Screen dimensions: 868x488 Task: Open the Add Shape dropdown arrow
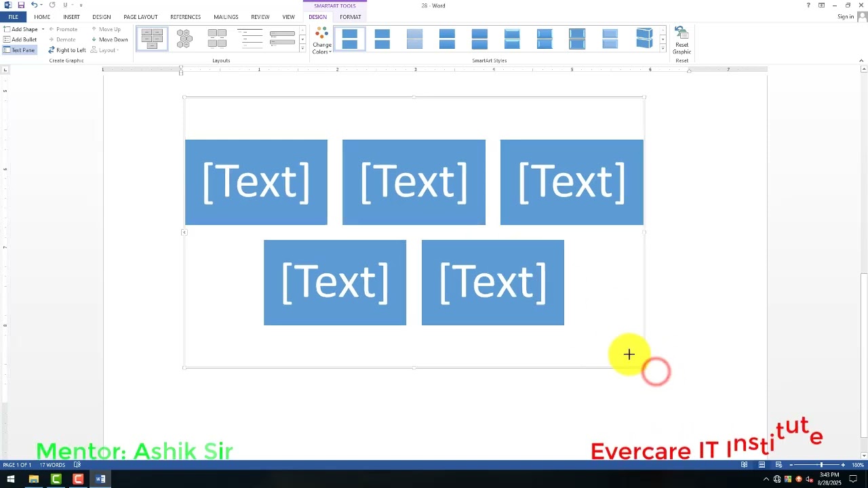(x=43, y=29)
